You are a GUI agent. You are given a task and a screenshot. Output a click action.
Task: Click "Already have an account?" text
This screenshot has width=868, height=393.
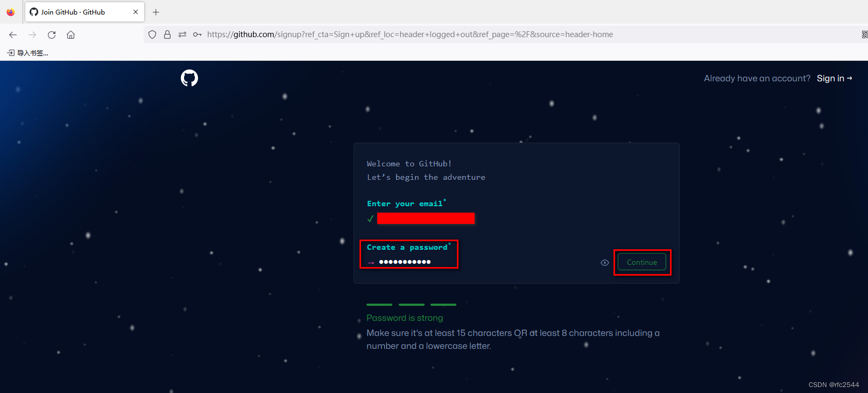(757, 78)
